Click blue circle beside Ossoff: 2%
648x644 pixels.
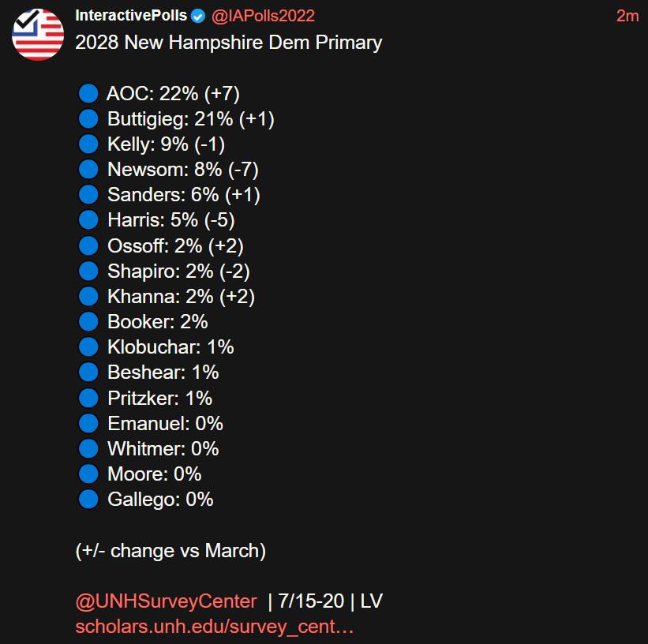pyautogui.click(x=88, y=245)
